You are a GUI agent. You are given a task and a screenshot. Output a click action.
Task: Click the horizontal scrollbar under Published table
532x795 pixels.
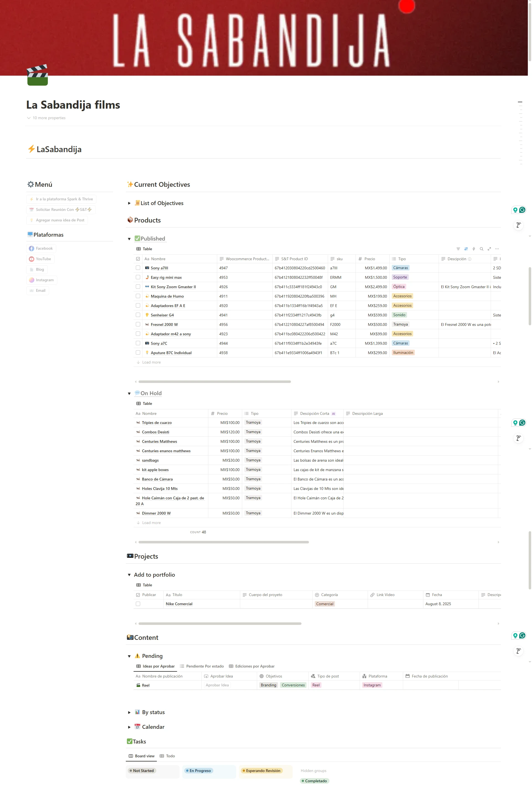[x=214, y=382]
